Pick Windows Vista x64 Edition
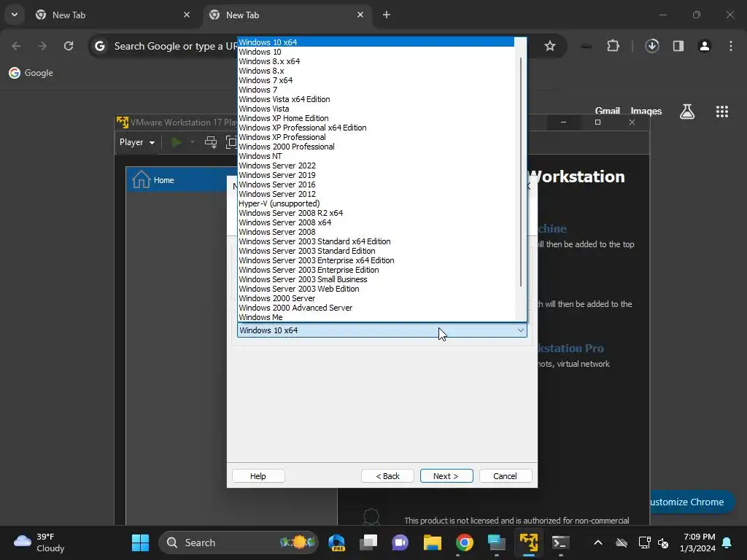The image size is (747, 560). (376, 99)
